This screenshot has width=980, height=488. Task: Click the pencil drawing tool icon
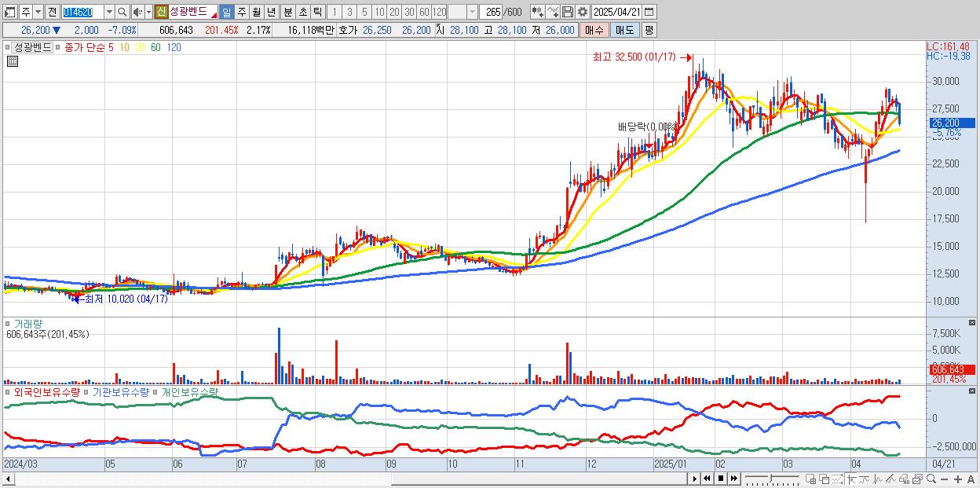pos(891,479)
